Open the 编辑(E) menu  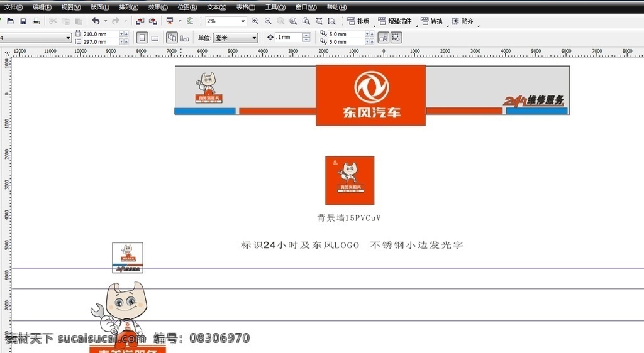42,8
